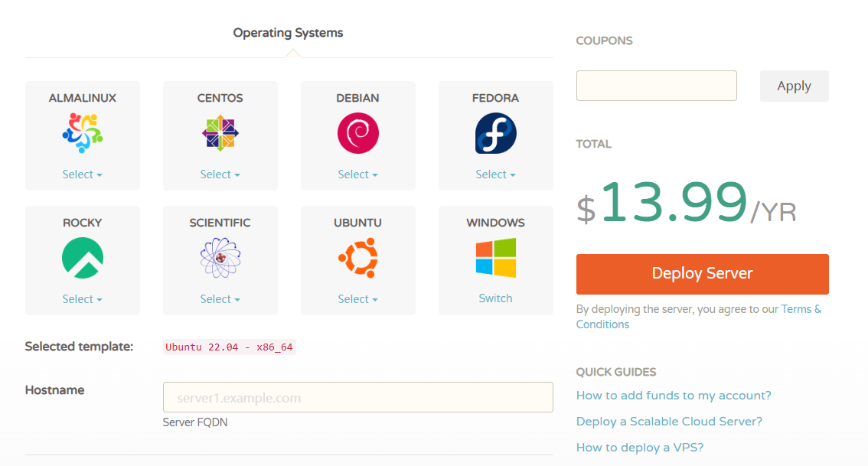
Task: Click the Windows logo icon
Action: click(495, 258)
